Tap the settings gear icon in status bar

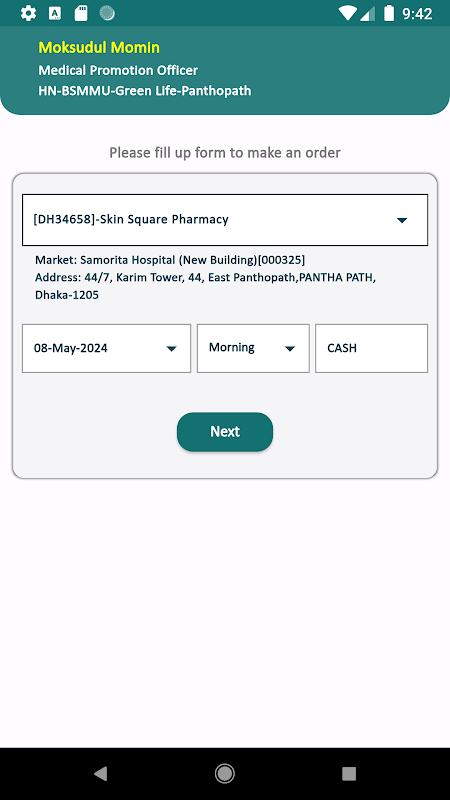click(x=29, y=13)
